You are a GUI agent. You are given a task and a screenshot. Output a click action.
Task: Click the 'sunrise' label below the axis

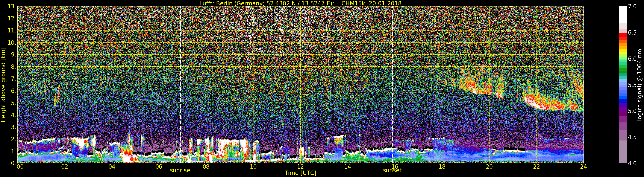[180, 171]
